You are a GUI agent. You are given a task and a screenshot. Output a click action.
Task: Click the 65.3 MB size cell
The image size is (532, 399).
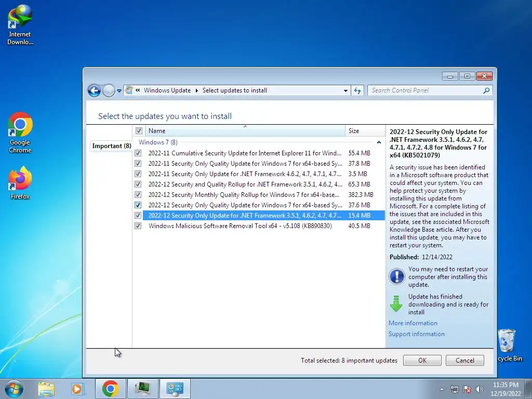pos(359,184)
